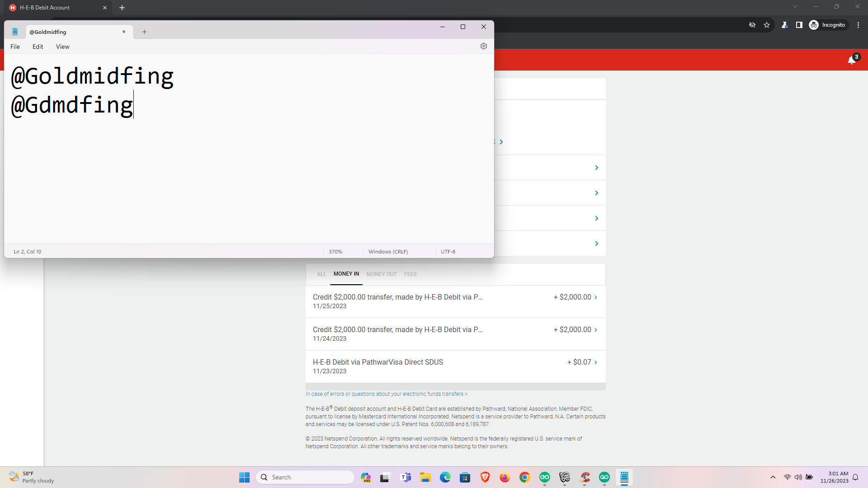This screenshot has height=488, width=868.
Task: Open Task View from taskbar
Action: (x=385, y=477)
